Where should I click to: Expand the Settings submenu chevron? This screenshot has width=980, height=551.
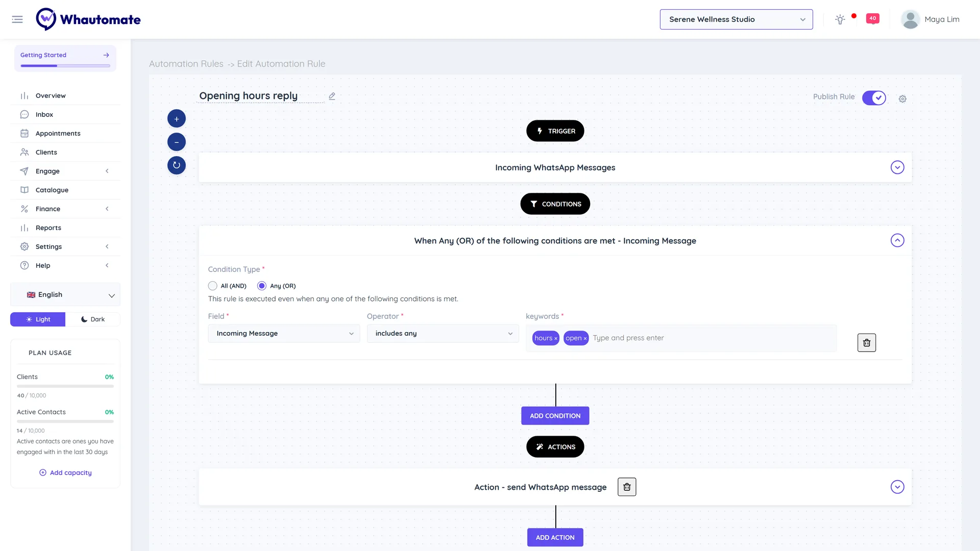[x=107, y=247]
